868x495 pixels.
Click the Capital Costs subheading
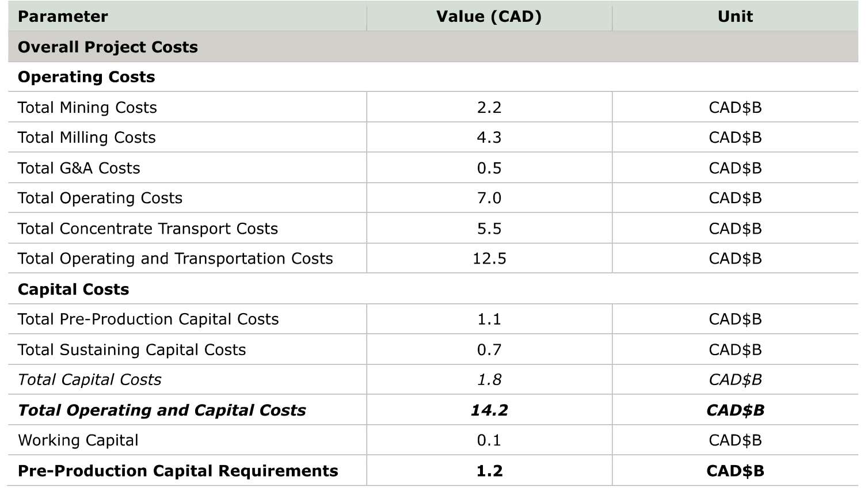[x=74, y=289]
